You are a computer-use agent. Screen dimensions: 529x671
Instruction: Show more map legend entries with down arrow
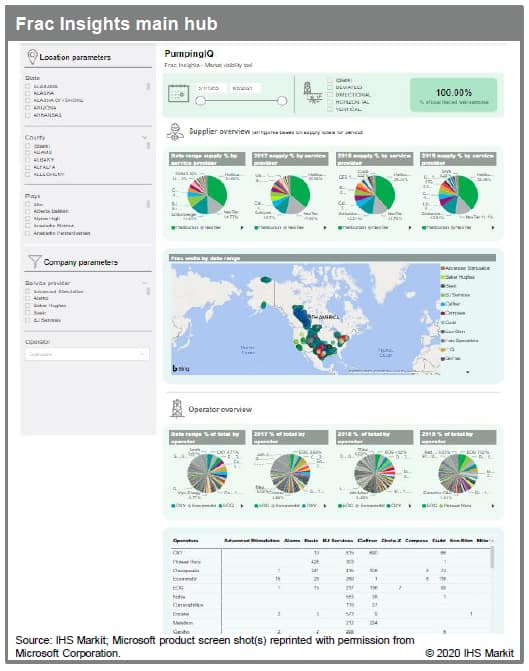pyautogui.click(x=468, y=372)
